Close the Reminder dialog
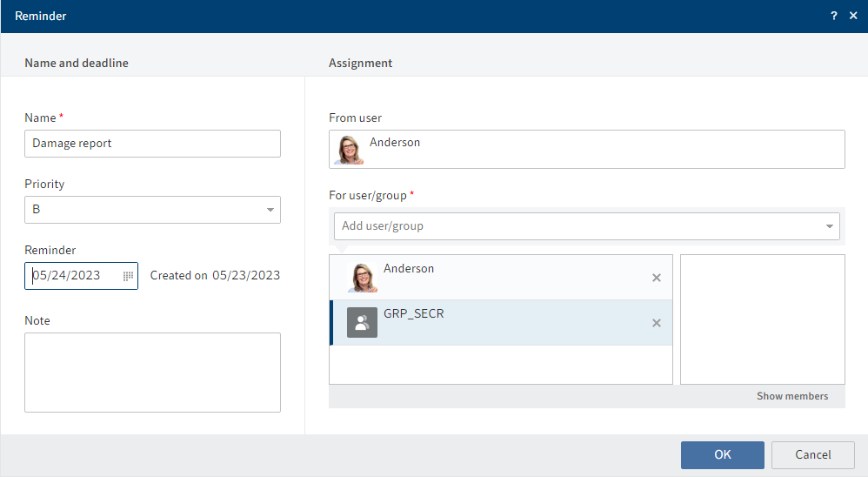 pyautogui.click(x=853, y=17)
